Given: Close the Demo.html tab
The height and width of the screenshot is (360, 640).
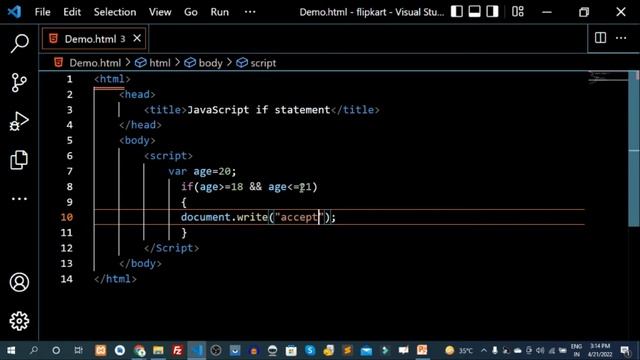Looking at the screenshot, I should pyautogui.click(x=137, y=38).
